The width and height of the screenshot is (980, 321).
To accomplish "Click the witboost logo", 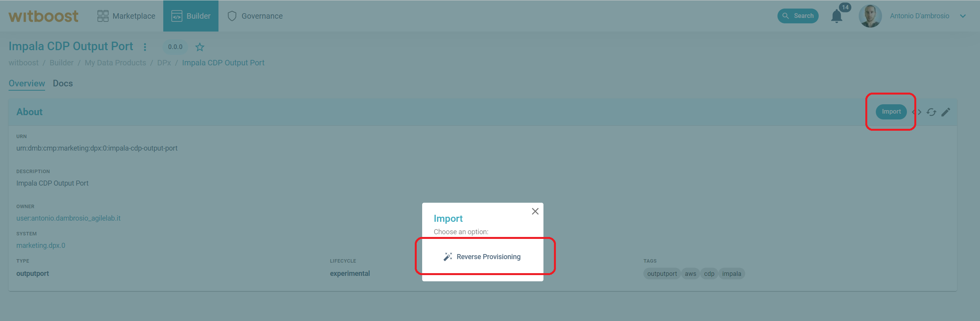I will coord(44,16).
